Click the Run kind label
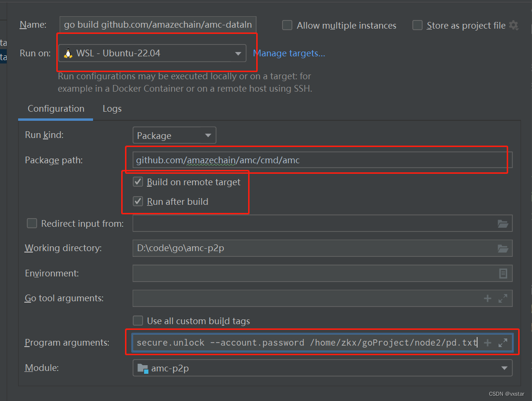The width and height of the screenshot is (532, 401). tap(44, 135)
